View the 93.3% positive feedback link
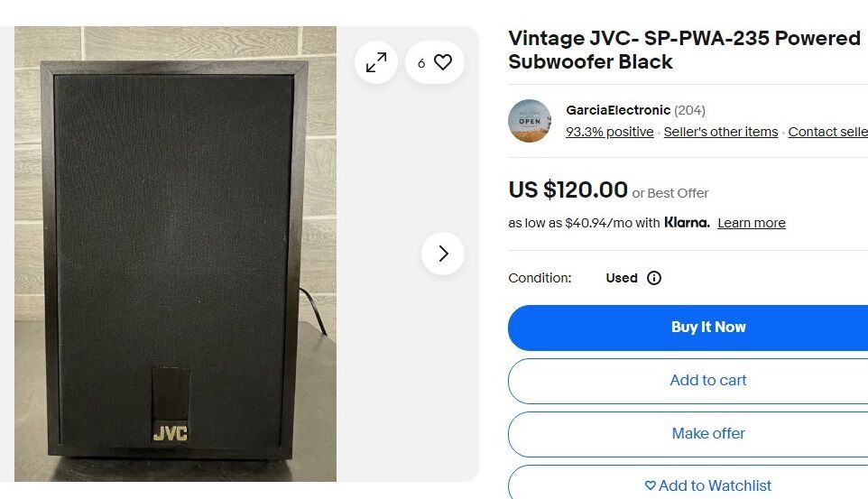The image size is (868, 499). [609, 132]
